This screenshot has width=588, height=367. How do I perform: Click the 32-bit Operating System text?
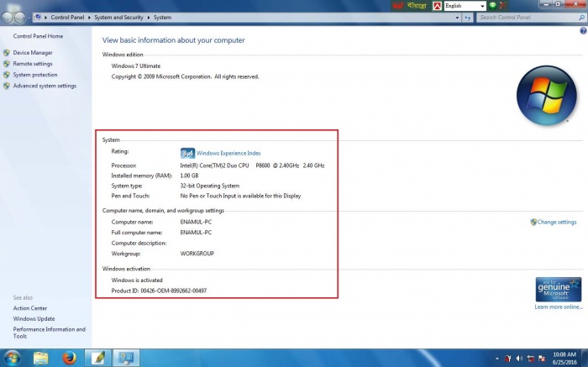[x=210, y=186]
